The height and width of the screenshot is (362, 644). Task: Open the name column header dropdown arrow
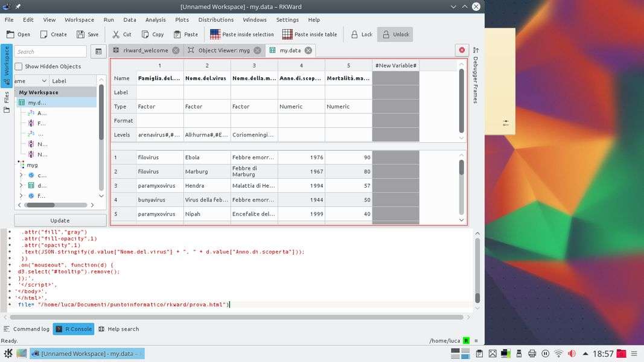(x=44, y=81)
